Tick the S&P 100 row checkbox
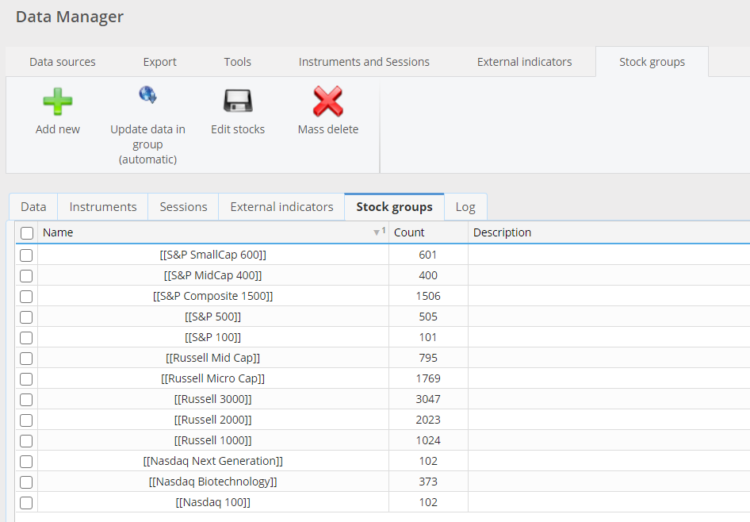The height and width of the screenshot is (522, 750). coord(26,337)
